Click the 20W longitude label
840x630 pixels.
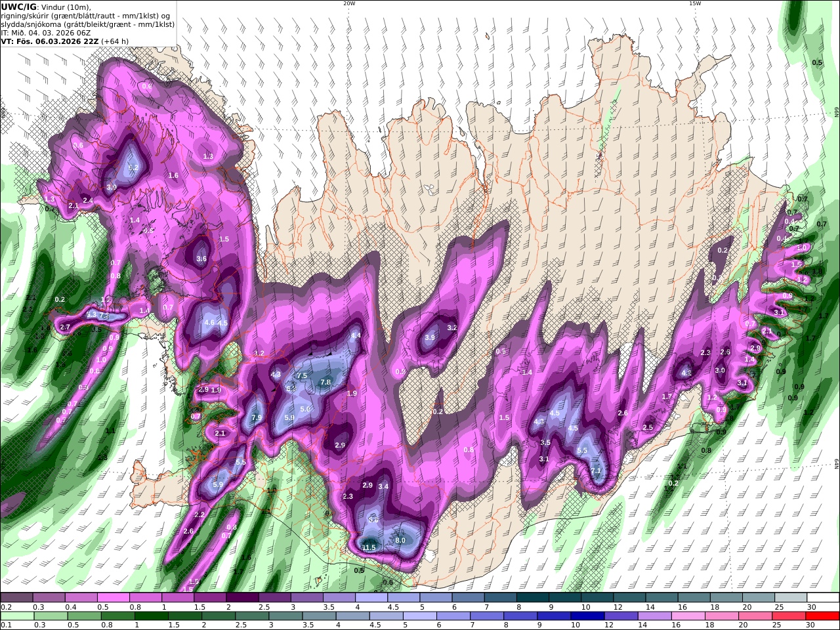click(x=349, y=3)
